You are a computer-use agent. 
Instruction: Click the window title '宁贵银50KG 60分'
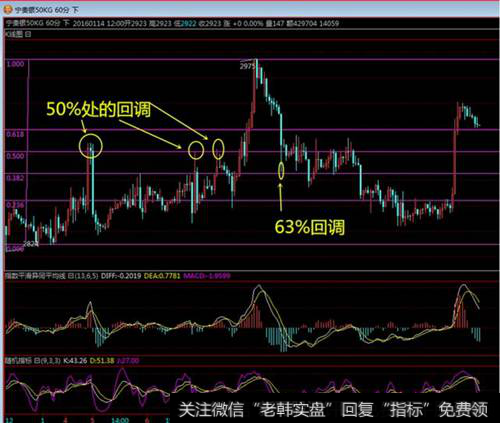click(42, 10)
